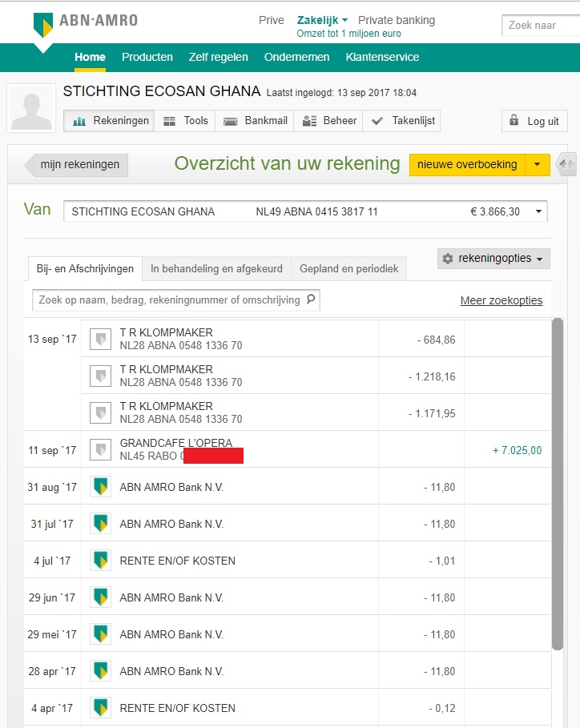
Task: Open the Rekeningen toolbar tab
Action: [x=109, y=121]
